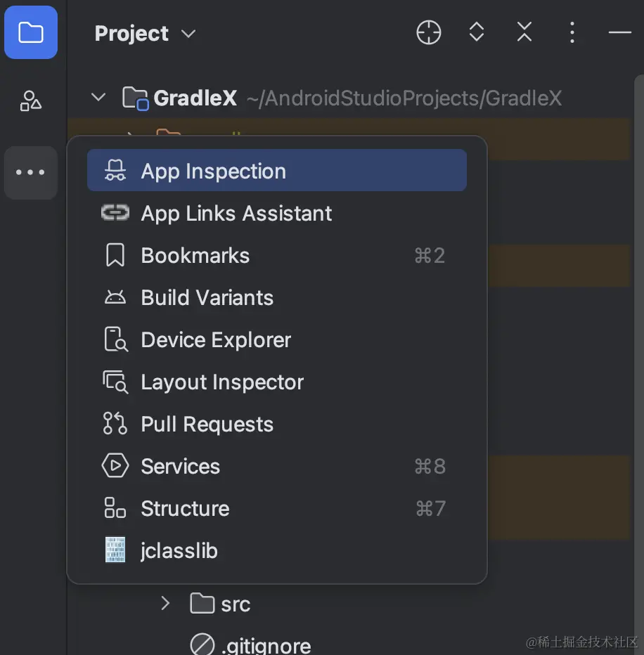Launch Layout Inspector from the list
Screen dimensions: 644x655
coord(222,382)
